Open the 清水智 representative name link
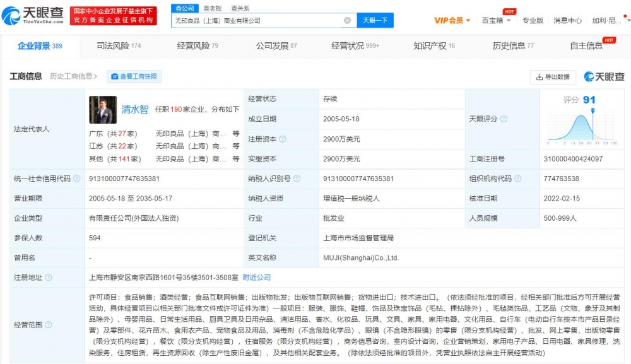Screen dimensions: 631x364 (x=135, y=109)
